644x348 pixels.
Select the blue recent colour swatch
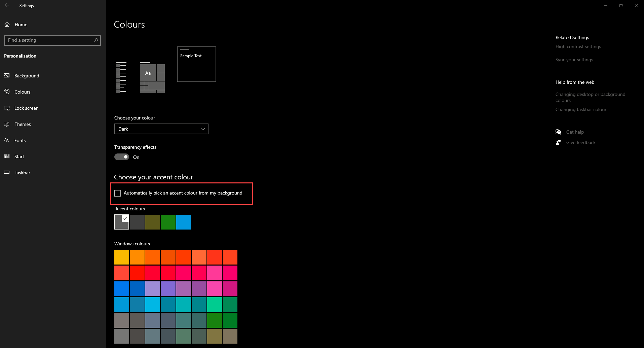[x=184, y=222]
